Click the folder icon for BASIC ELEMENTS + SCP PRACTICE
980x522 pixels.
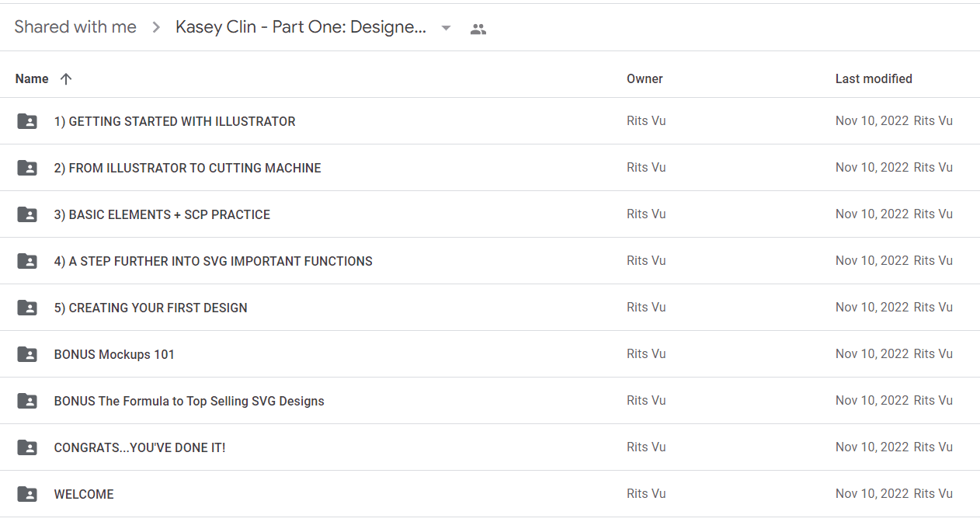pyautogui.click(x=27, y=214)
